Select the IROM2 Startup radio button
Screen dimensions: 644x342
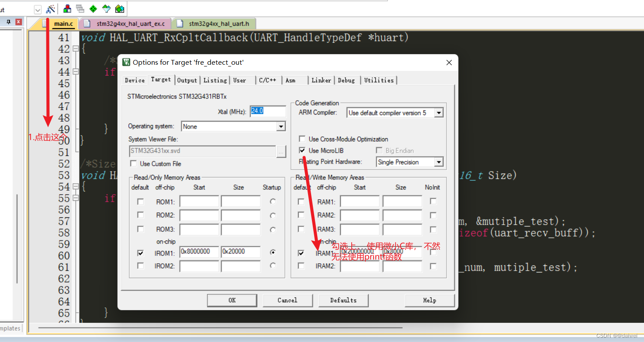click(273, 265)
